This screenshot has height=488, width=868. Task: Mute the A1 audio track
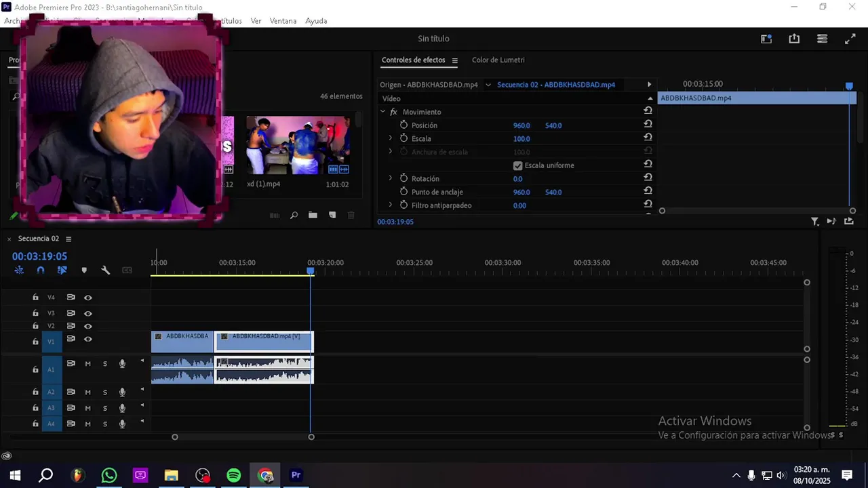(87, 364)
